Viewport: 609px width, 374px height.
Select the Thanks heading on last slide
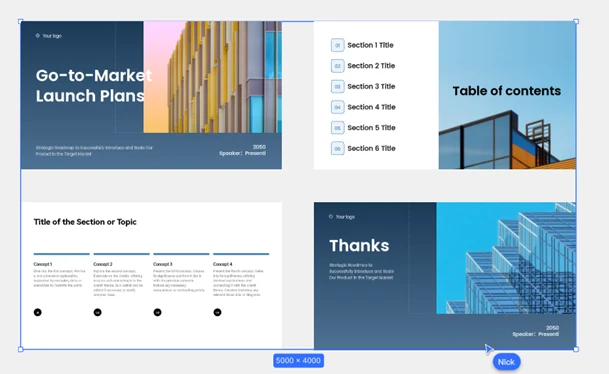click(359, 245)
